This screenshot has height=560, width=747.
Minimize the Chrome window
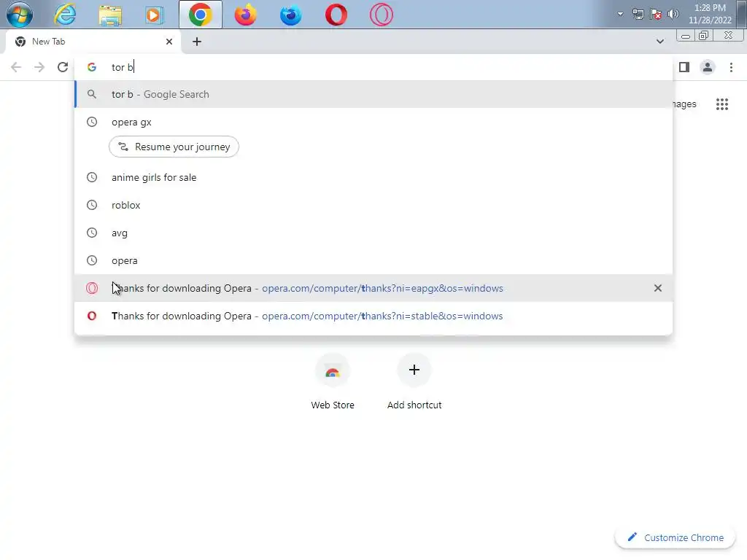point(686,36)
